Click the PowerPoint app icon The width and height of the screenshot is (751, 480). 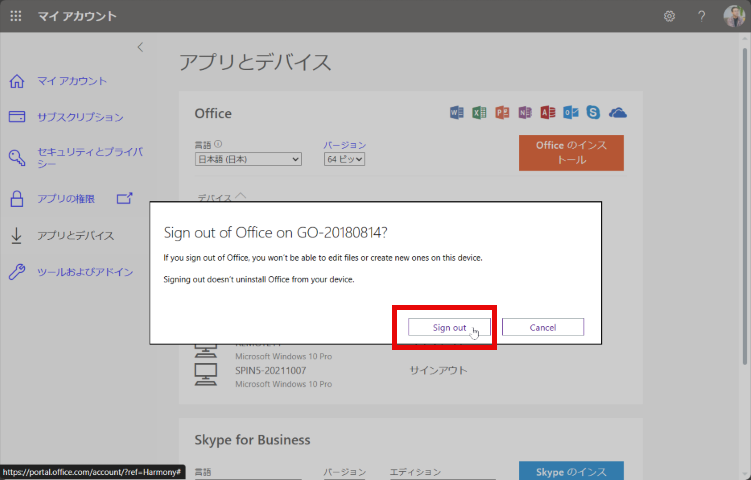click(502, 113)
